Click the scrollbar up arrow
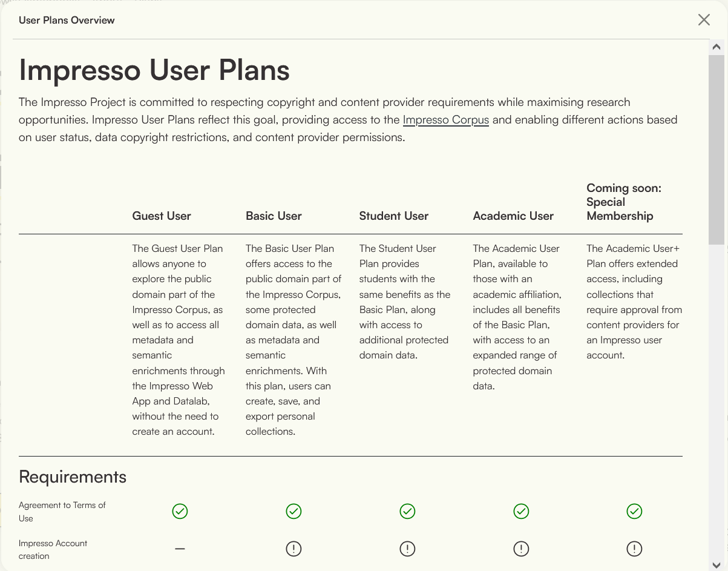Screen dimensions: 728x571 pos(717,46)
